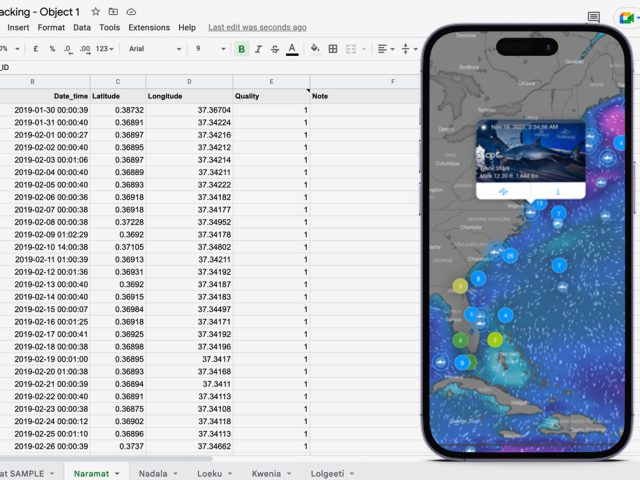Star the spreadsheet document
Image resolution: width=640 pixels, height=480 pixels.
tap(96, 12)
